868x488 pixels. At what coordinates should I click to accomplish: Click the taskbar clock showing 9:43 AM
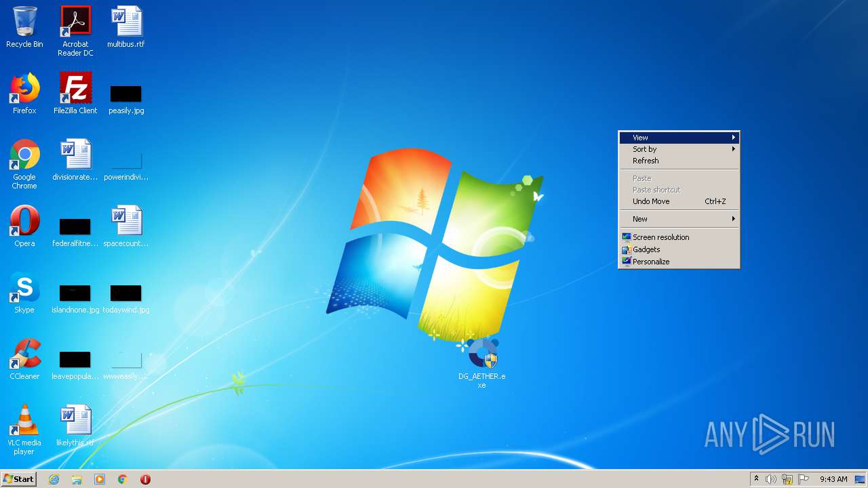833,479
